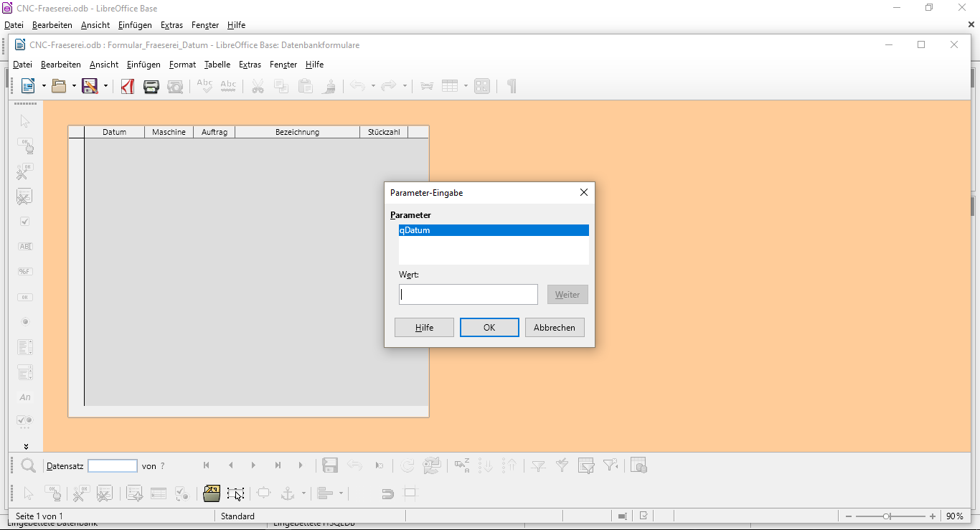The height and width of the screenshot is (530, 980).
Task: Open the New document dropdown arrow
Action: (x=44, y=86)
